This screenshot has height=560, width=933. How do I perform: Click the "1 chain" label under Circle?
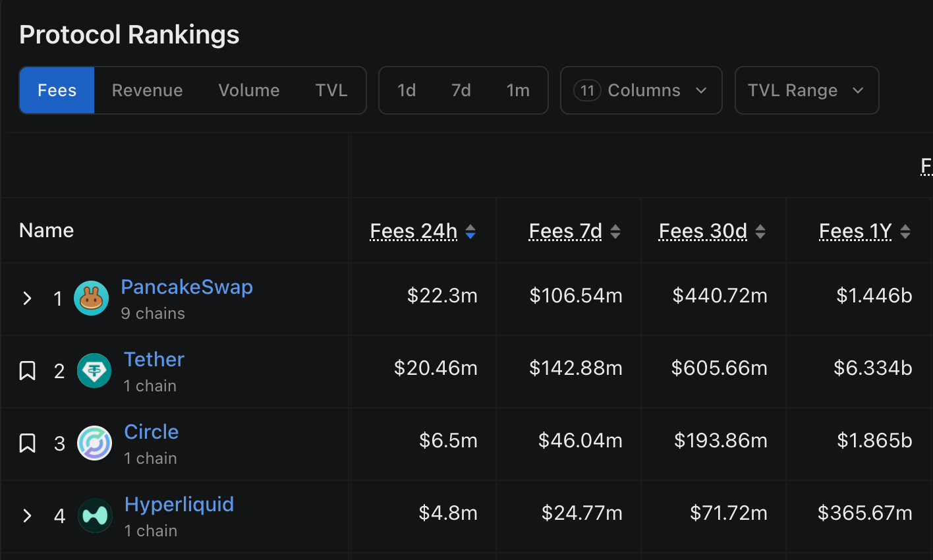150,459
